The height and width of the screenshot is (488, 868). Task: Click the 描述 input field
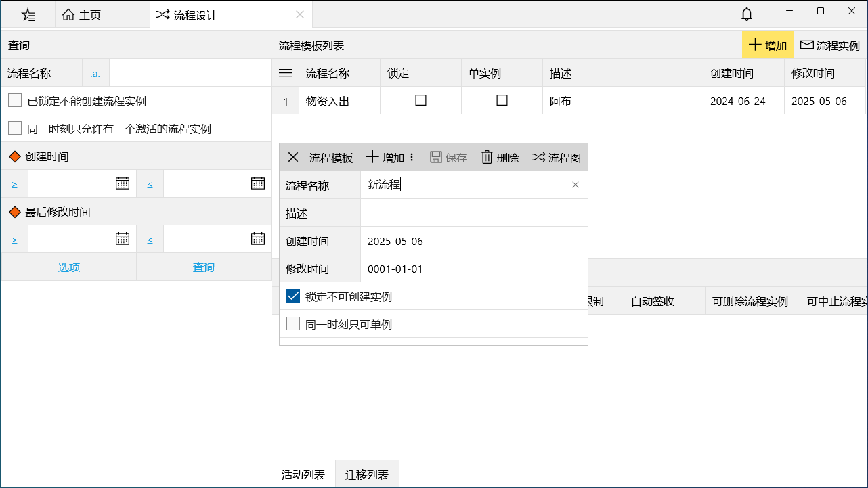(473, 213)
